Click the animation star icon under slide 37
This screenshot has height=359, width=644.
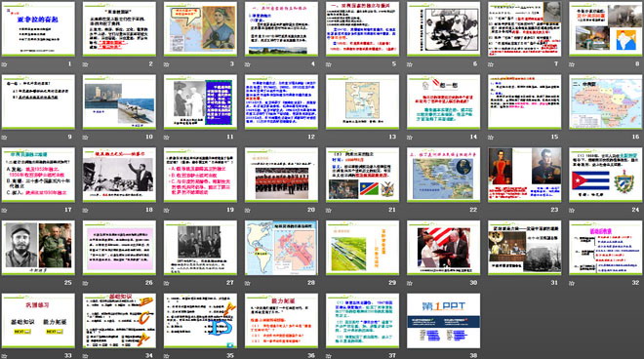329,356
